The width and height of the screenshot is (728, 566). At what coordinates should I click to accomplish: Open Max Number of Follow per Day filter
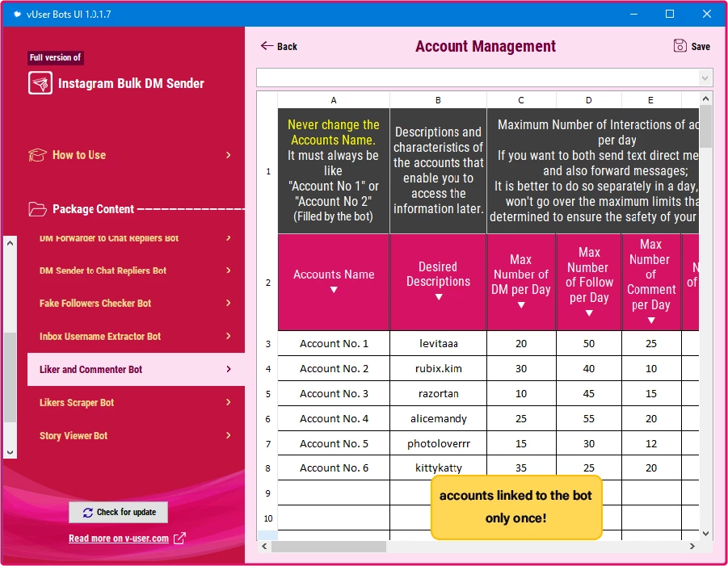pyautogui.click(x=589, y=313)
